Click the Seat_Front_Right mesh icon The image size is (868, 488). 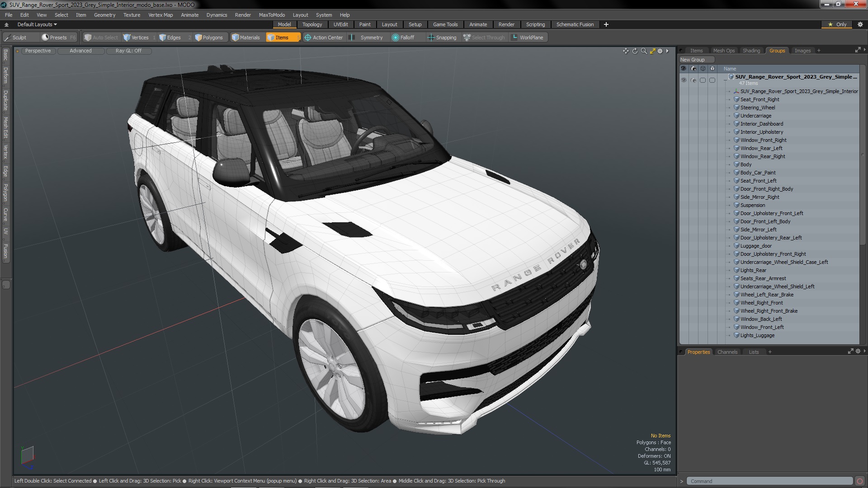point(736,99)
